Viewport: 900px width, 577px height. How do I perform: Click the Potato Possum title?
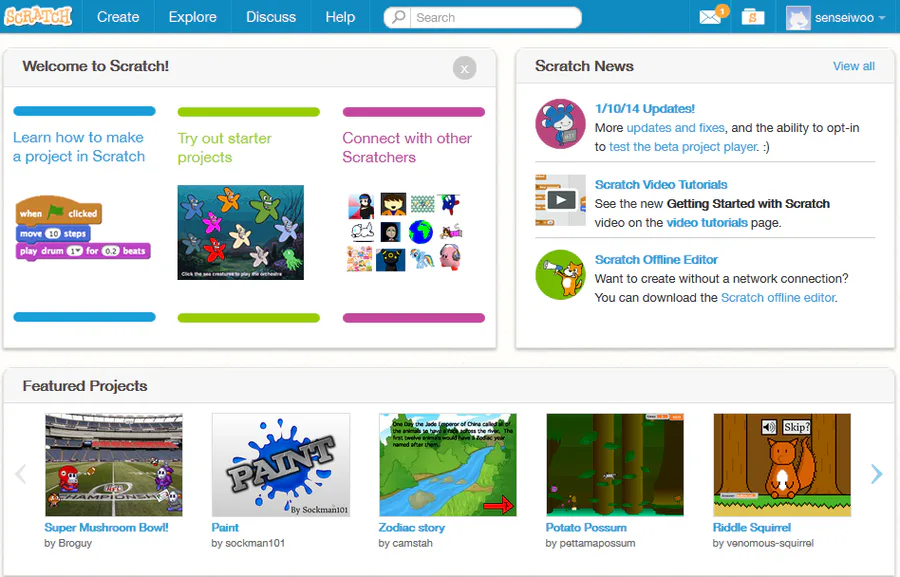point(586,527)
